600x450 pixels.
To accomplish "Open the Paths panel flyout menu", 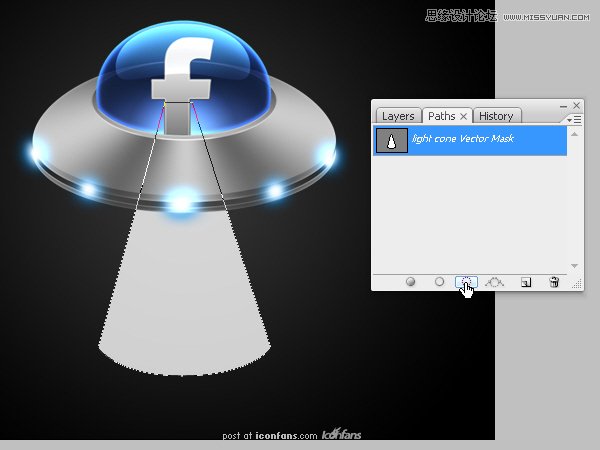I will (x=574, y=120).
